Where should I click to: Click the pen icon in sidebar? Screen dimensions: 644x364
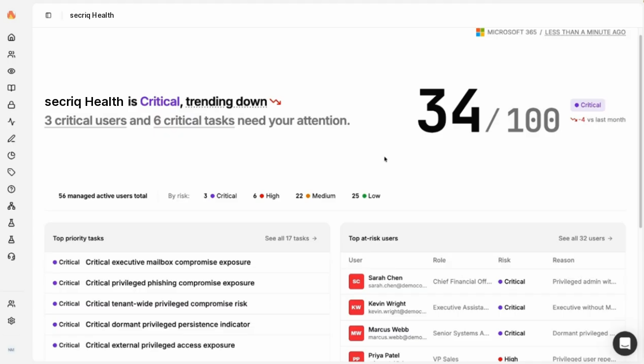click(x=11, y=138)
